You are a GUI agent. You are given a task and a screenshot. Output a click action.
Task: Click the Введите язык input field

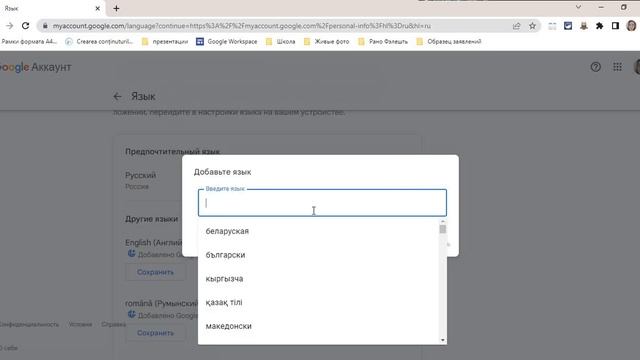[x=322, y=203]
